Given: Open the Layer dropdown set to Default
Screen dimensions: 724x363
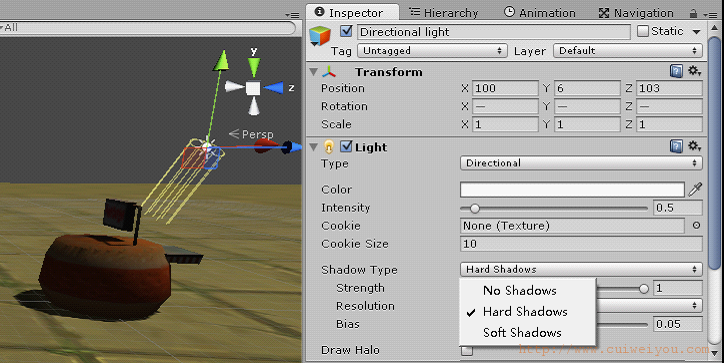Looking at the screenshot, I should 628,51.
